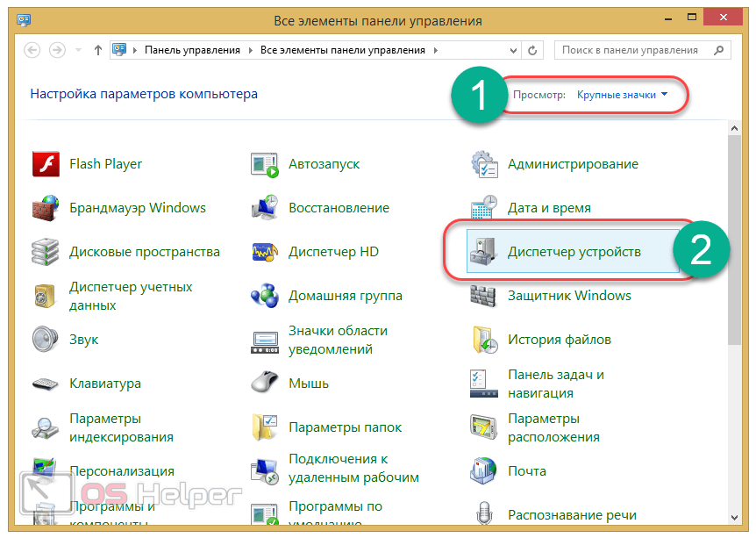Open Диспетчер устройств device manager icon
756x538 pixels.
485,252
